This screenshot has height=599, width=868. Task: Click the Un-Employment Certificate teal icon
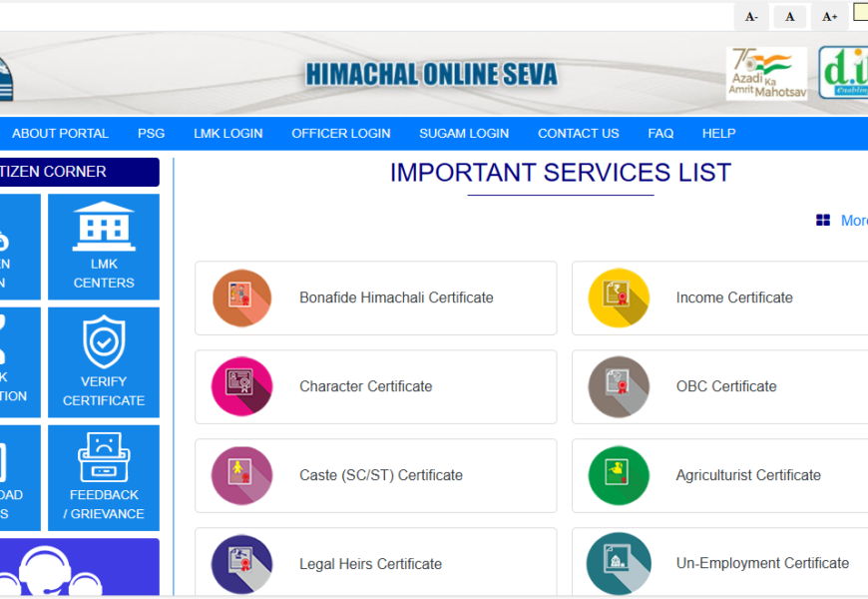tap(619, 564)
